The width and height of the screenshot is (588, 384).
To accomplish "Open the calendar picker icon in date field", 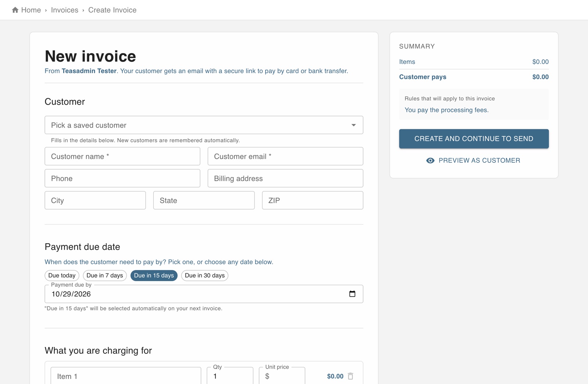I will point(352,294).
